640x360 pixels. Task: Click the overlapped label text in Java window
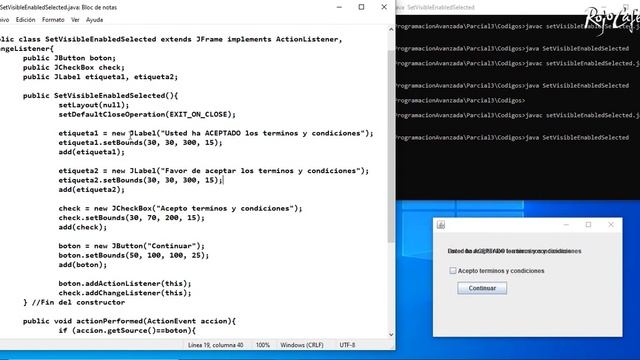tap(514, 251)
